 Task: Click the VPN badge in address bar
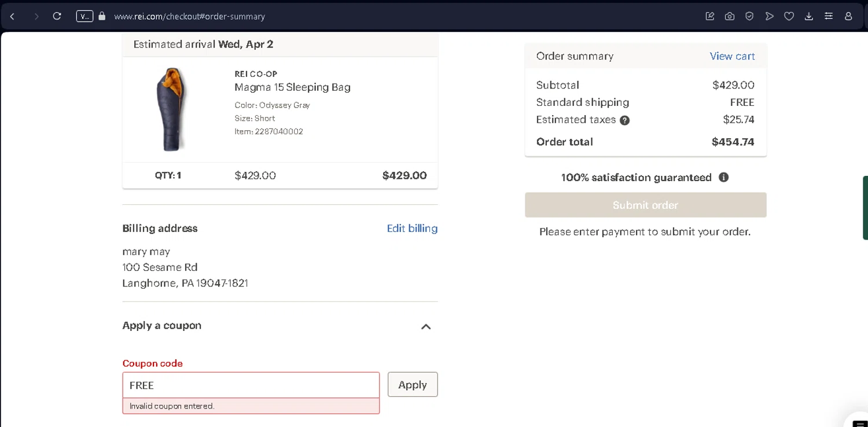(84, 16)
